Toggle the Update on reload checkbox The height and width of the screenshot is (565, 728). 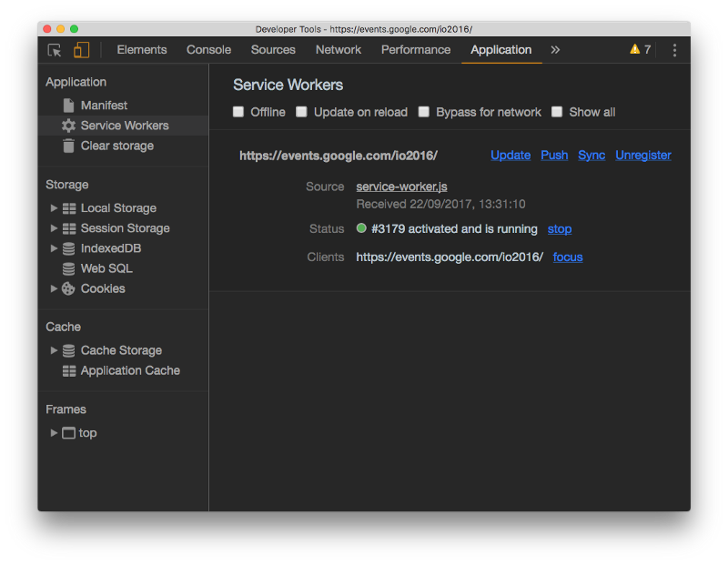[x=301, y=112]
